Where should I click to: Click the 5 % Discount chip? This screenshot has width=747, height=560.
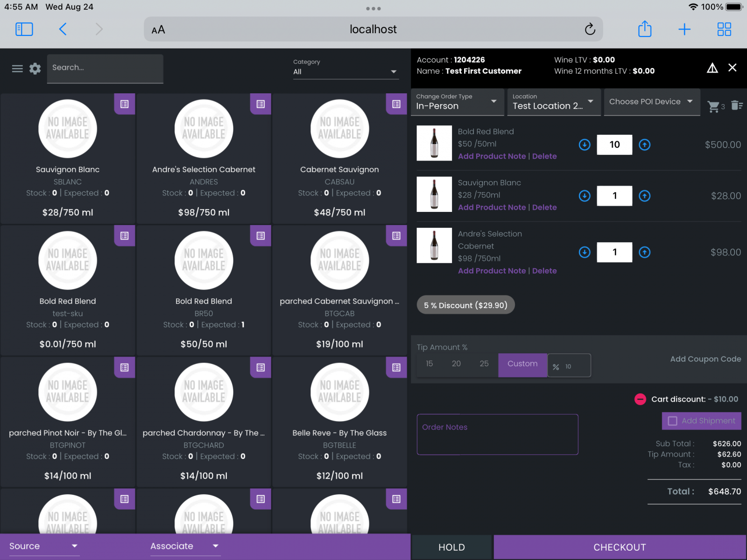(x=465, y=305)
